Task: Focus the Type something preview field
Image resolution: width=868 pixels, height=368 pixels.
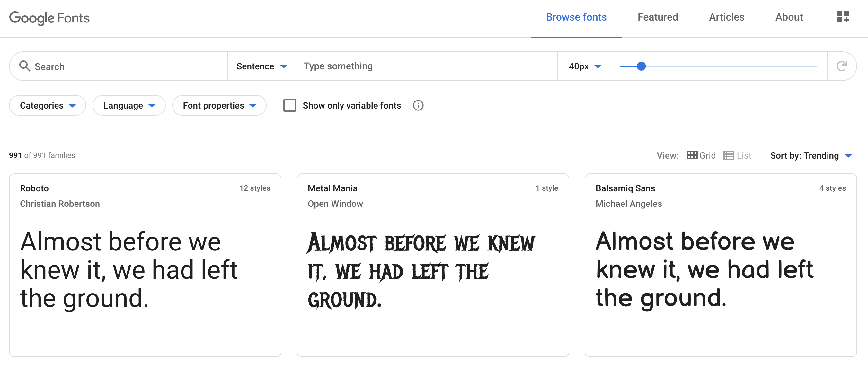Action: 425,66
